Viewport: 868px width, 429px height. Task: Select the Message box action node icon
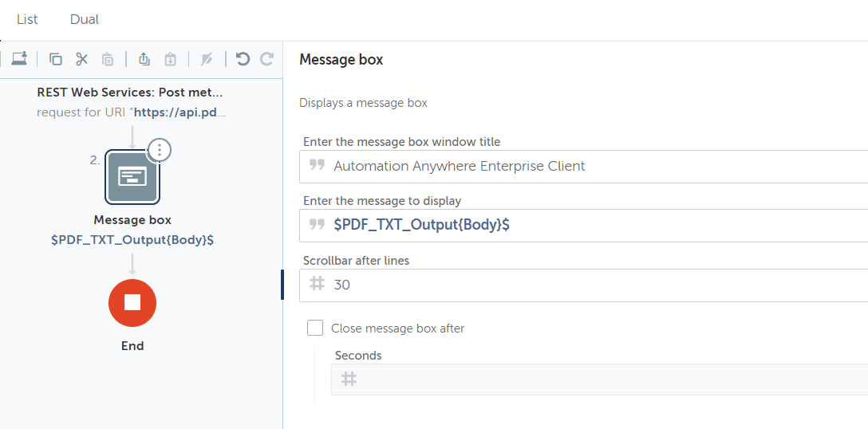point(132,177)
